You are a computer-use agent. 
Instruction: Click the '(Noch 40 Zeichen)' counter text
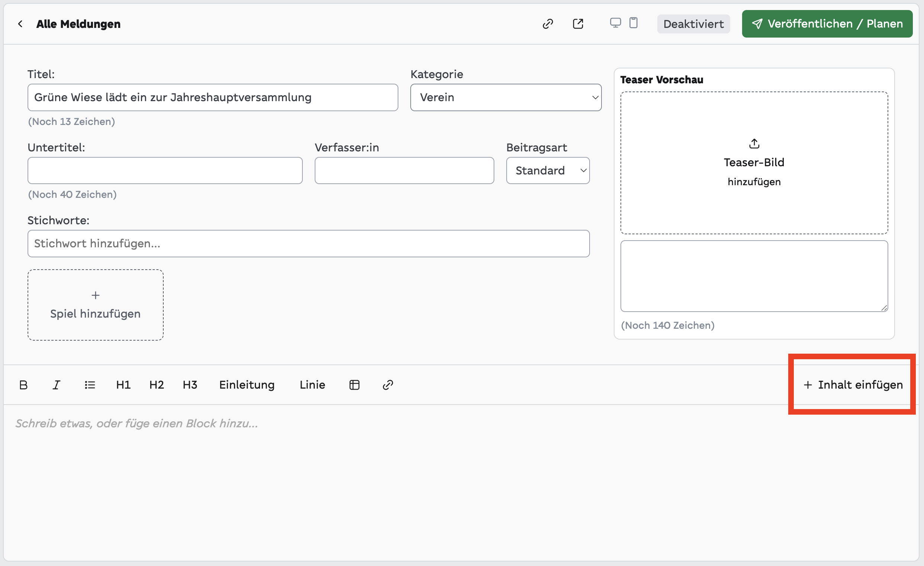coord(73,194)
